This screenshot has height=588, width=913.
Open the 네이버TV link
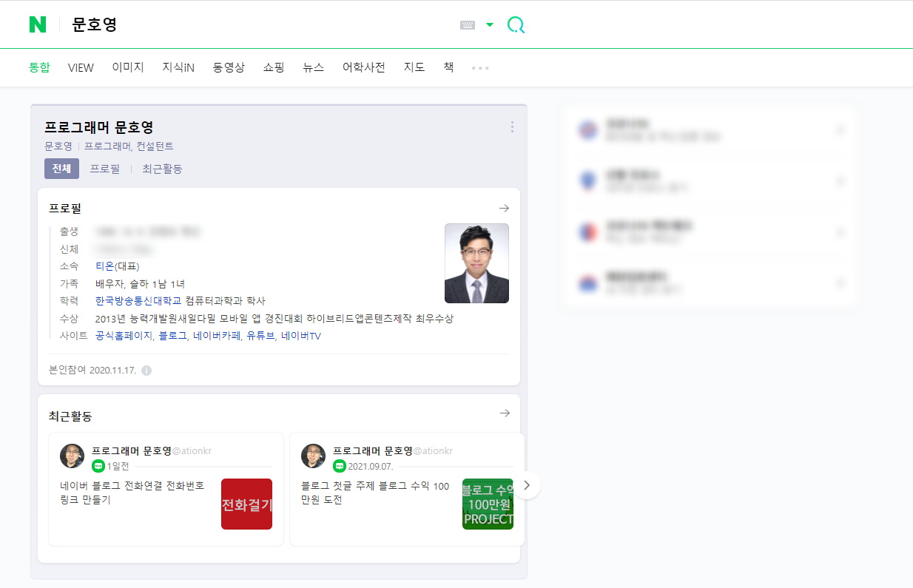301,336
